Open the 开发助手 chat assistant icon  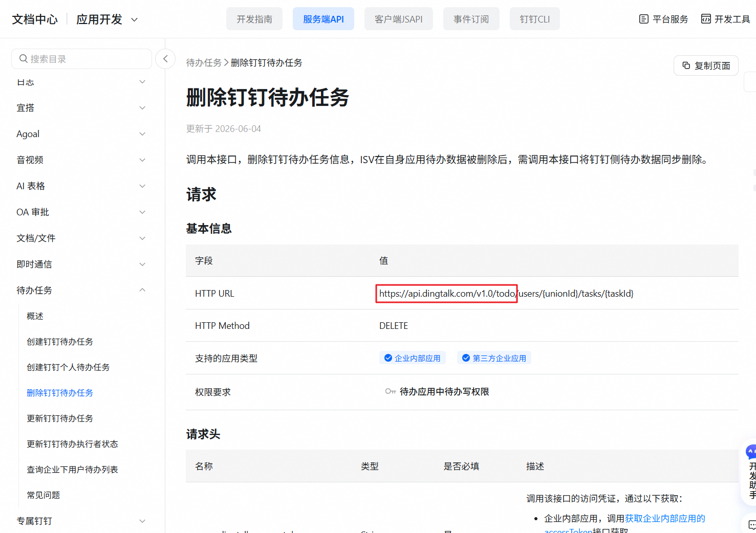pos(751,452)
